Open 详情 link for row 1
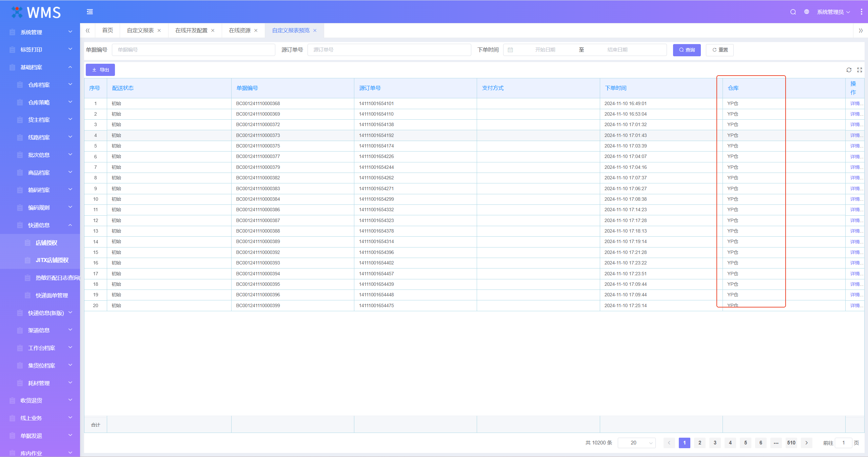The height and width of the screenshot is (457, 868). [x=856, y=103]
